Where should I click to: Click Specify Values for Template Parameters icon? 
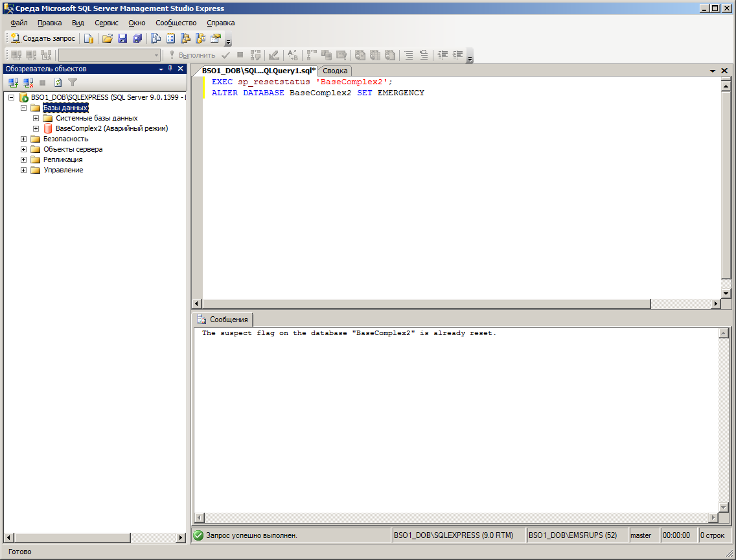pyautogui.click(x=293, y=55)
